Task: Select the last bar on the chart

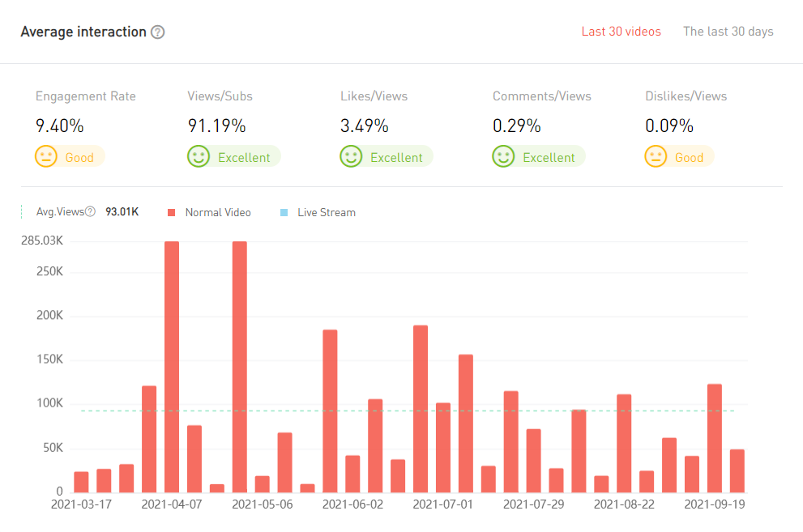Action: [x=737, y=470]
